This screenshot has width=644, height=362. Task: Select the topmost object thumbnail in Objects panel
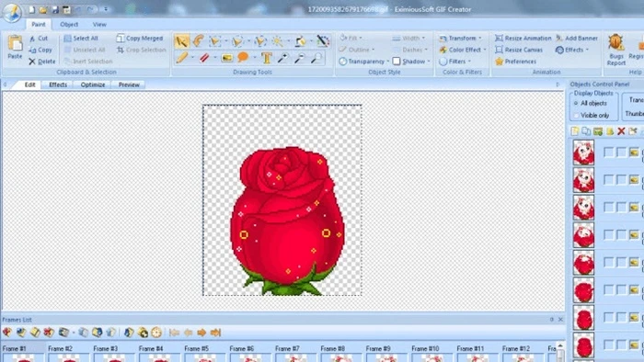[x=583, y=153]
